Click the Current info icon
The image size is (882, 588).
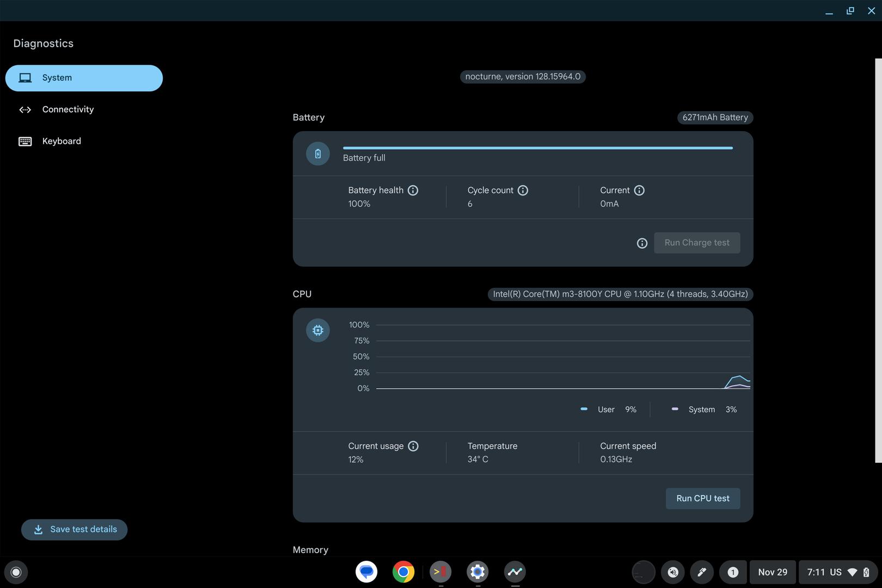pos(639,191)
